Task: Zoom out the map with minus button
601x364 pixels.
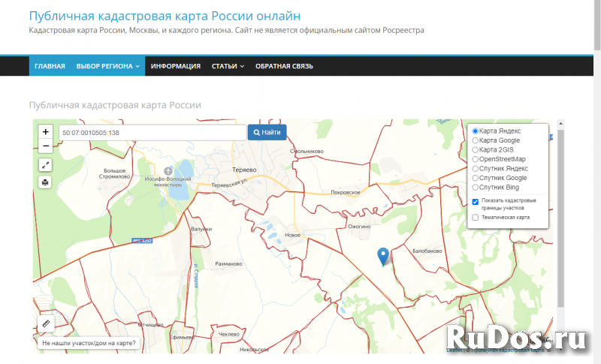Action: [45, 146]
